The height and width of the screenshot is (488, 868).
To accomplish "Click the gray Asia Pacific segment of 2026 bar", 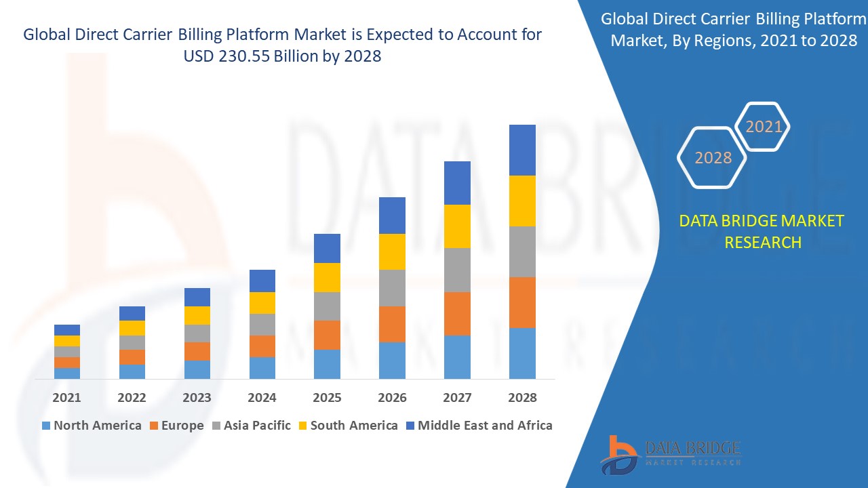I will click(392, 288).
